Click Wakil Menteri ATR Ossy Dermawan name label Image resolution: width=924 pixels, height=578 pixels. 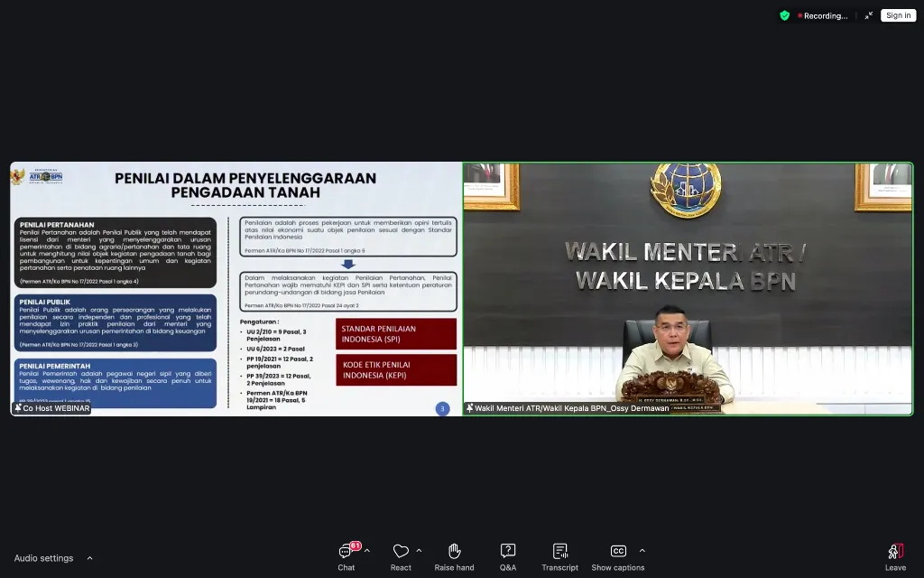tap(567, 408)
